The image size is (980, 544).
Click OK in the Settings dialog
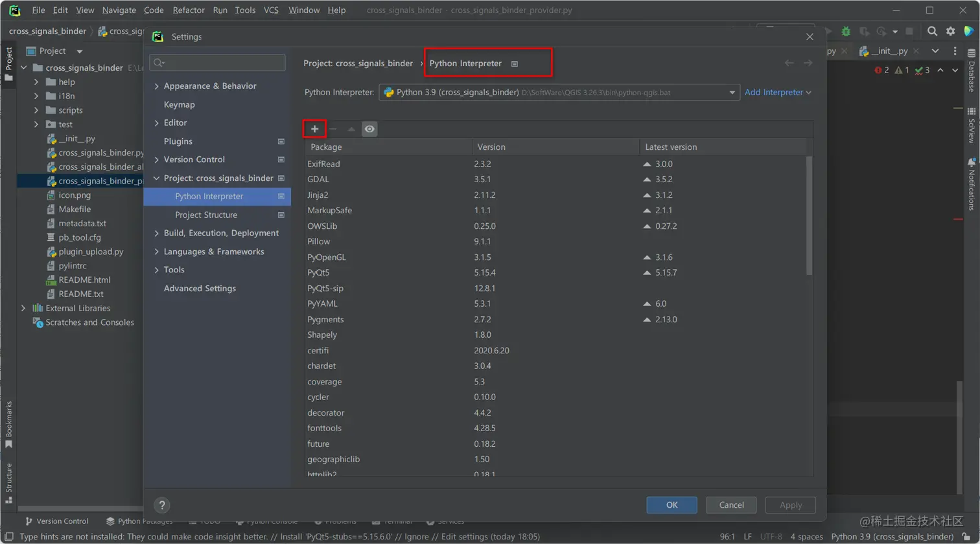(672, 505)
